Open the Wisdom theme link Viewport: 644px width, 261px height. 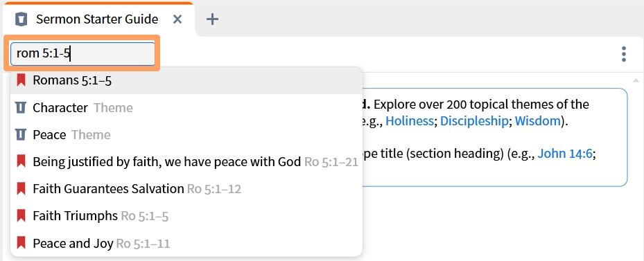(538, 120)
